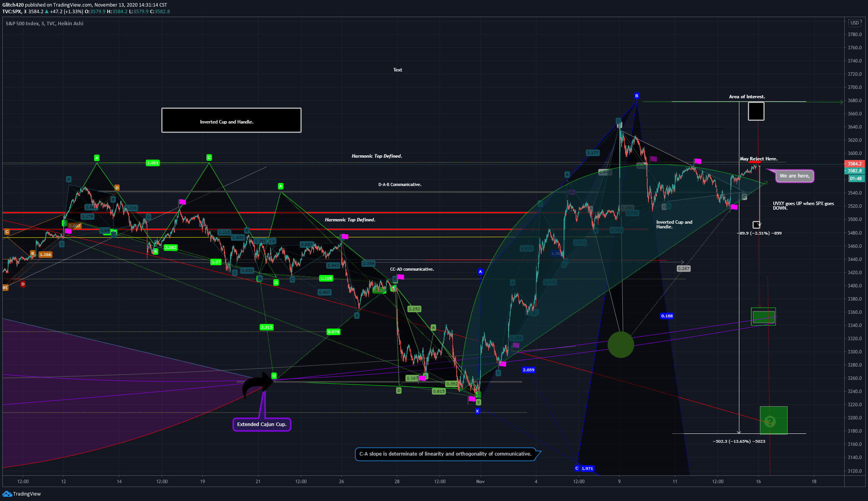Click the TradingView logo at bottom left
868x501 pixels.
(x=21, y=494)
